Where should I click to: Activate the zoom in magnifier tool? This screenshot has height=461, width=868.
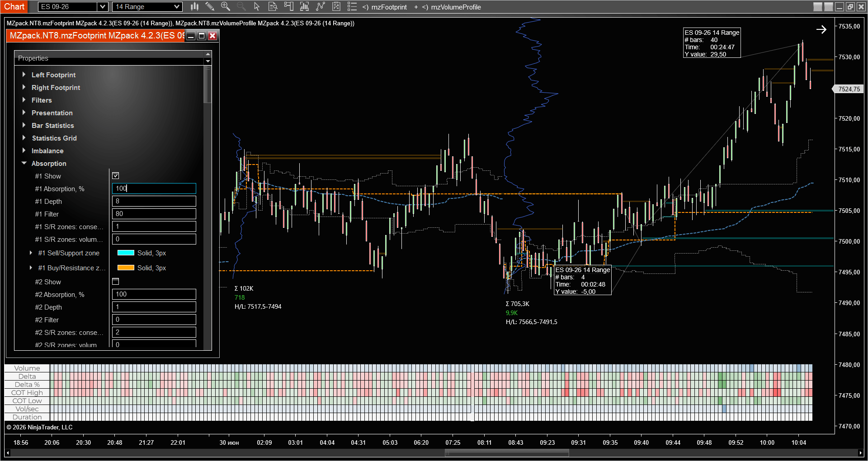(225, 6)
